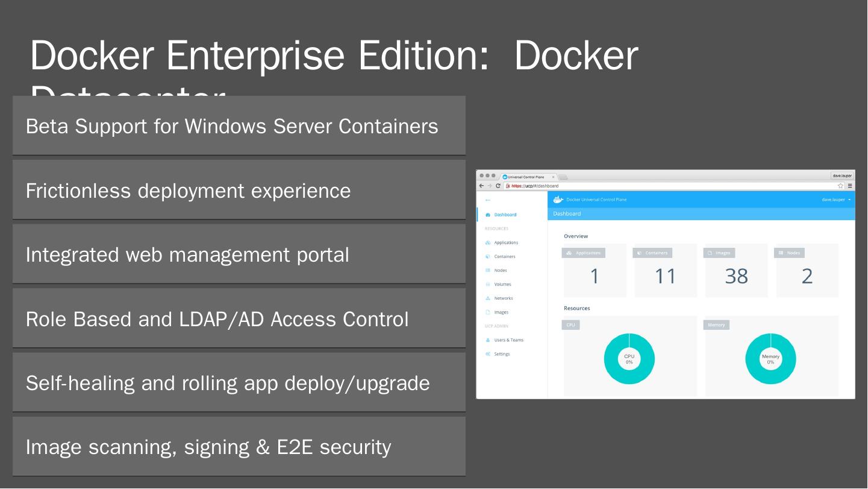868x489 pixels.
Task: Reload the page with the refresh icon
Action: (498, 186)
